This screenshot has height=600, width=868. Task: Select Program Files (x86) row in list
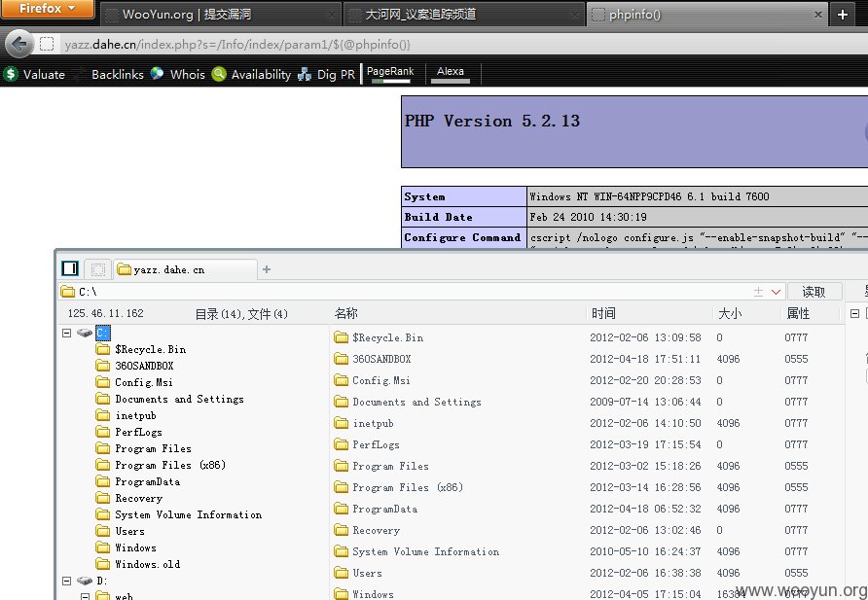click(x=587, y=487)
